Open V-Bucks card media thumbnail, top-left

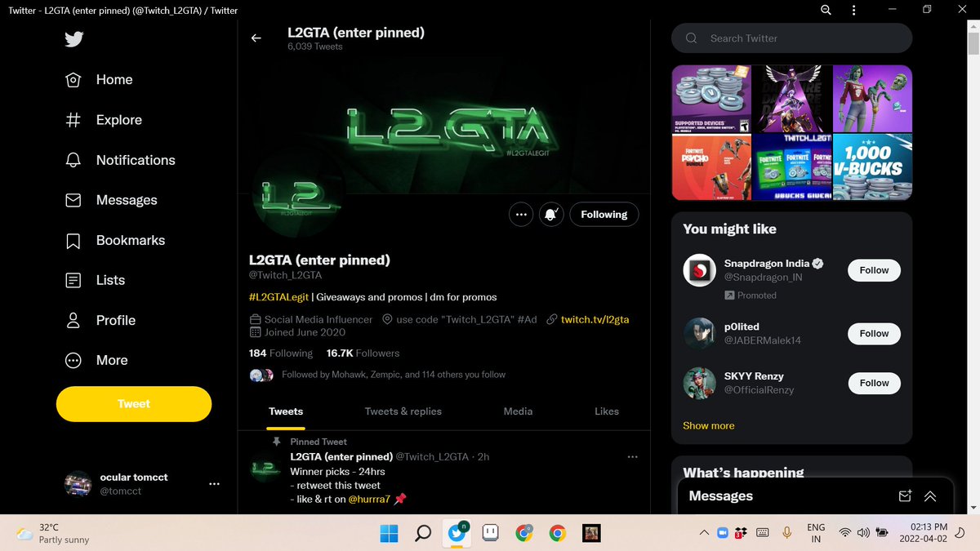click(x=711, y=100)
